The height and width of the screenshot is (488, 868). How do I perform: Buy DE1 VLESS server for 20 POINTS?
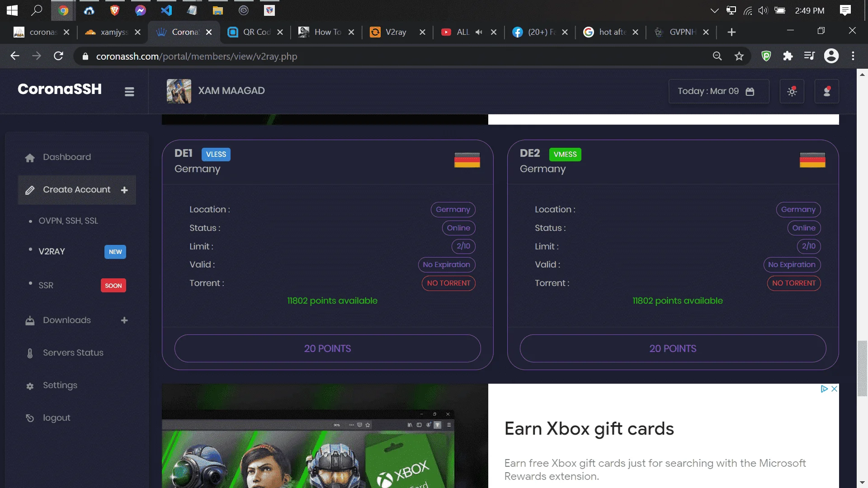pos(327,348)
